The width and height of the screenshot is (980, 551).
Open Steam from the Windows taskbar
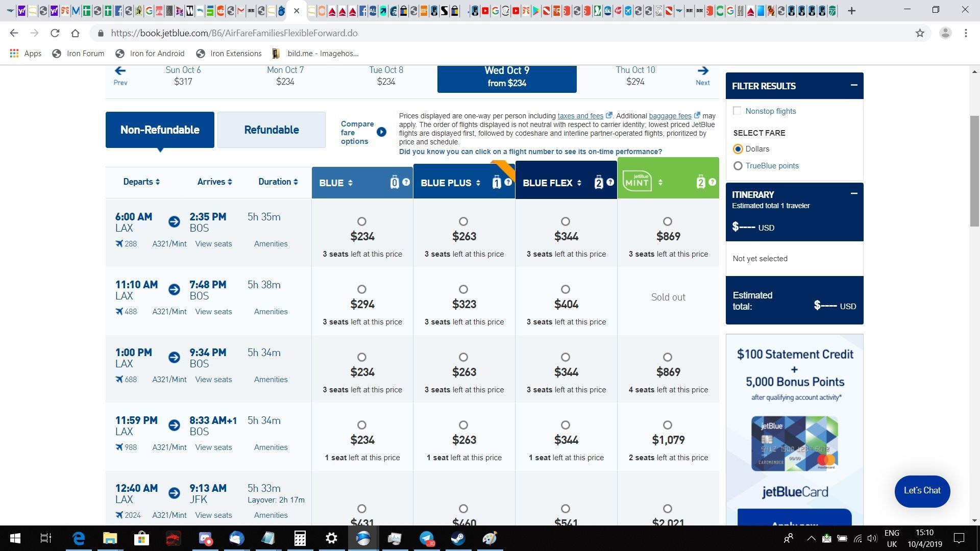[x=458, y=538]
